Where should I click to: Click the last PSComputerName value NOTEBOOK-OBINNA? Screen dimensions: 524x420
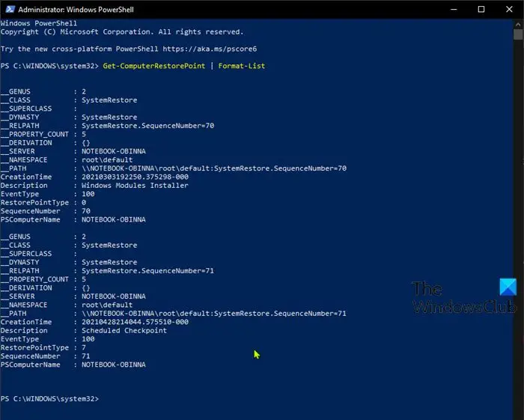(114, 365)
